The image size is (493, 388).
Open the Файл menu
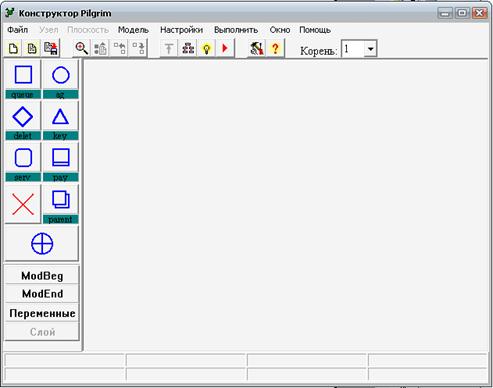pyautogui.click(x=18, y=30)
